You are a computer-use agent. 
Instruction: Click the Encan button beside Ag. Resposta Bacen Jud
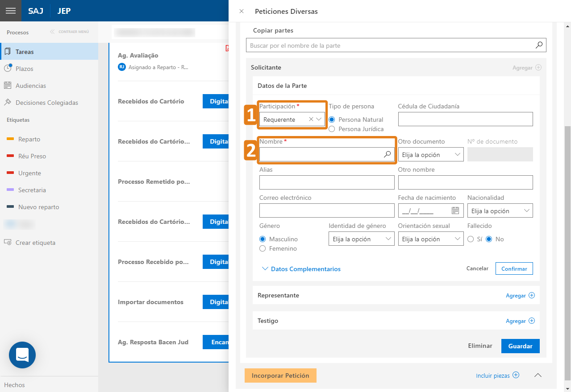(216, 342)
